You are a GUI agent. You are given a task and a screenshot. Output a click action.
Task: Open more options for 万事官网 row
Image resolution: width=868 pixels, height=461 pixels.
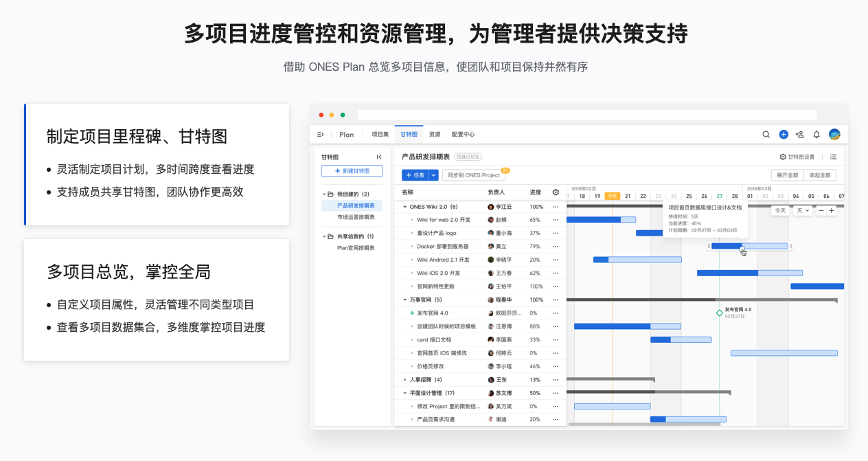pyautogui.click(x=556, y=300)
